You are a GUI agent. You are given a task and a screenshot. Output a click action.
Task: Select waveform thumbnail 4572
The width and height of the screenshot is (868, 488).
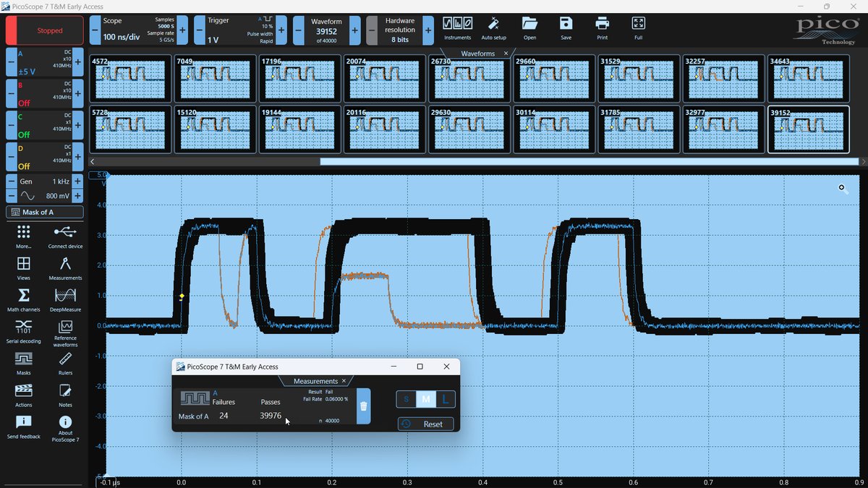click(x=130, y=78)
